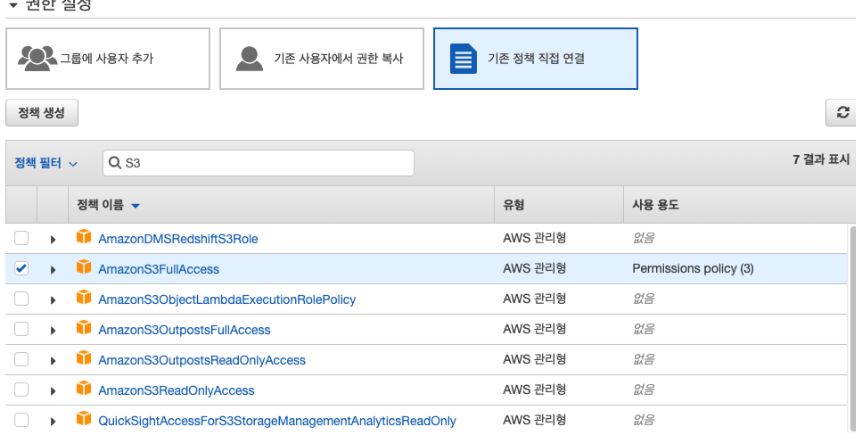
Task: Click the orange policy icon for AmazonDMSRedshiftS3Role
Action: 84,237
